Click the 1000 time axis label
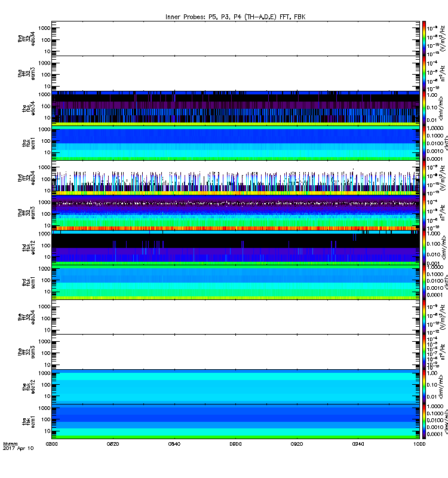Screen dimensions: 448x478 (419, 444)
